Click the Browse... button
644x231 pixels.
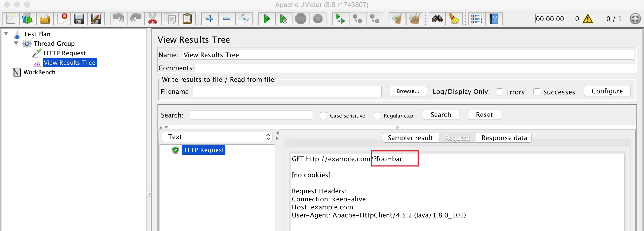point(408,91)
